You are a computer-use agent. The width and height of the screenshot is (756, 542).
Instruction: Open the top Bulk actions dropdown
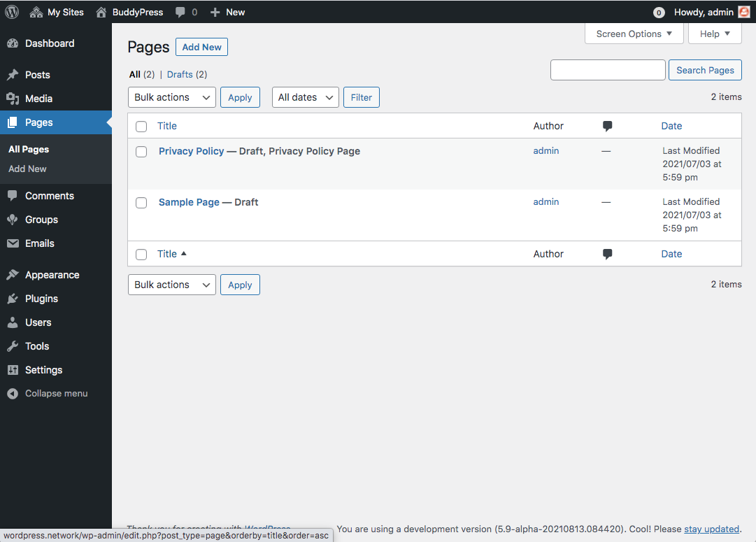tap(171, 97)
